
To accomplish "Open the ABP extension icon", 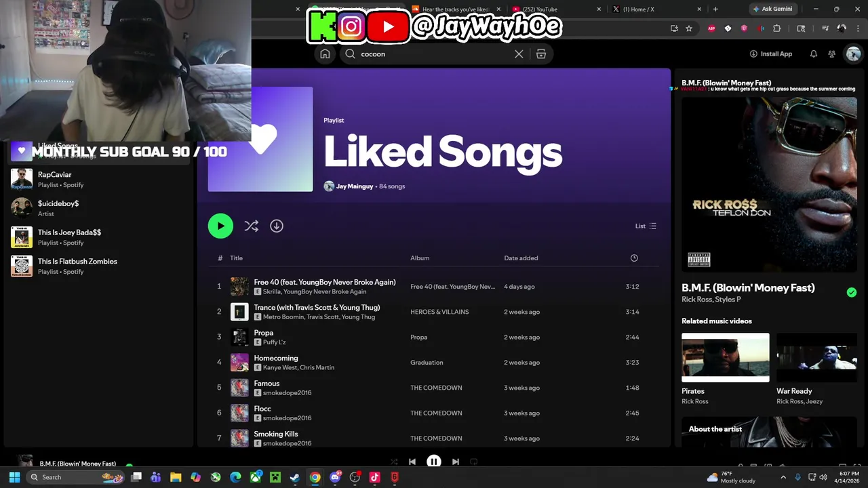I will pos(711,28).
